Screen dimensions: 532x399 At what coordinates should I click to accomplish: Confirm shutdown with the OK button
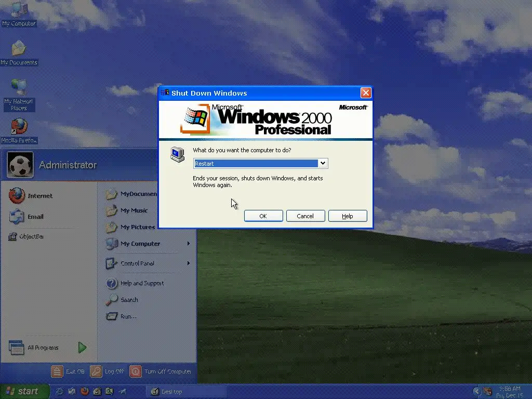coord(263,216)
